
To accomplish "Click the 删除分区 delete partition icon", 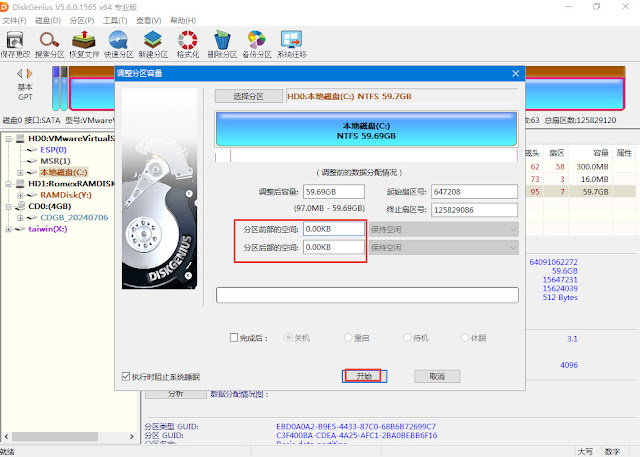I will 222,44.
